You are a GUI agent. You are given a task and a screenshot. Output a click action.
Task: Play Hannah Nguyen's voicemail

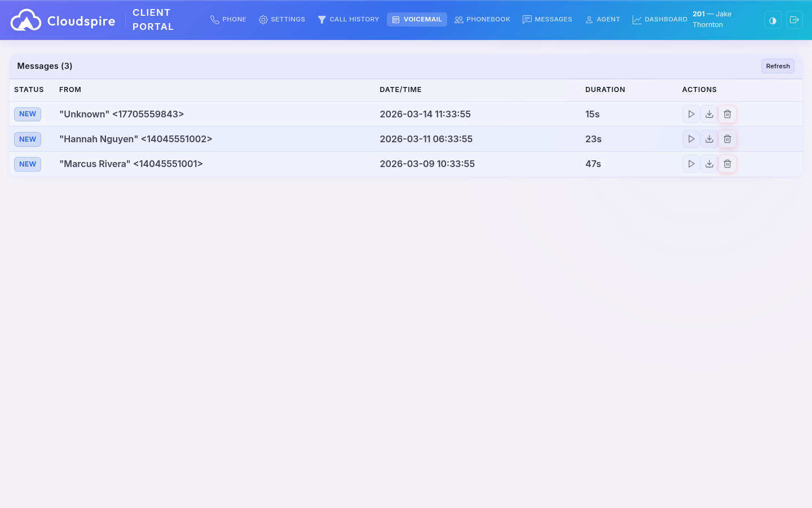(691, 139)
